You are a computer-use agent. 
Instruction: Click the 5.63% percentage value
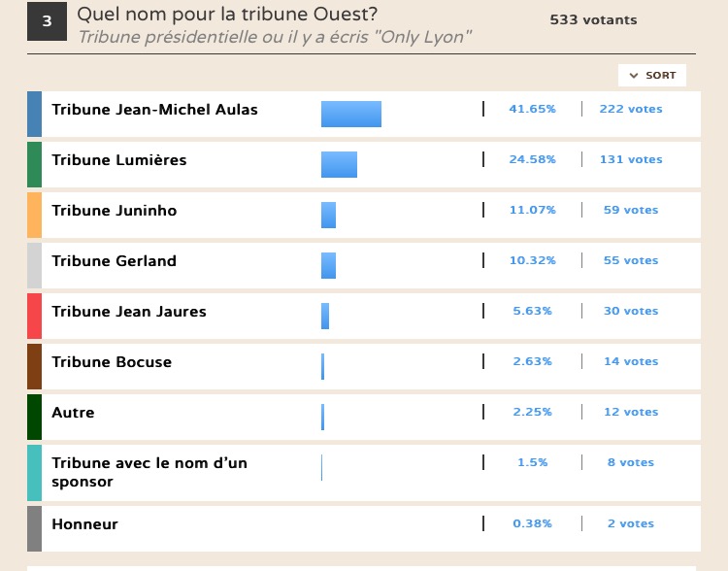tap(532, 312)
